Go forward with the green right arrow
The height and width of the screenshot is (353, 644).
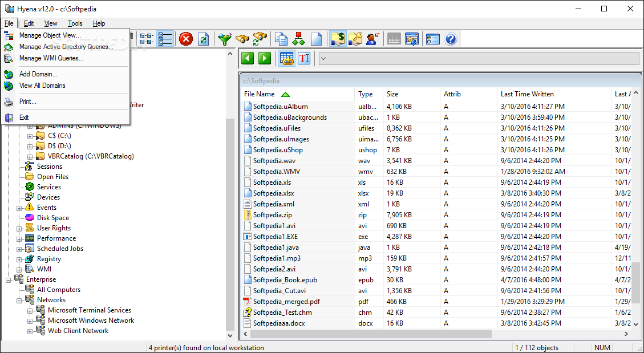(265, 58)
